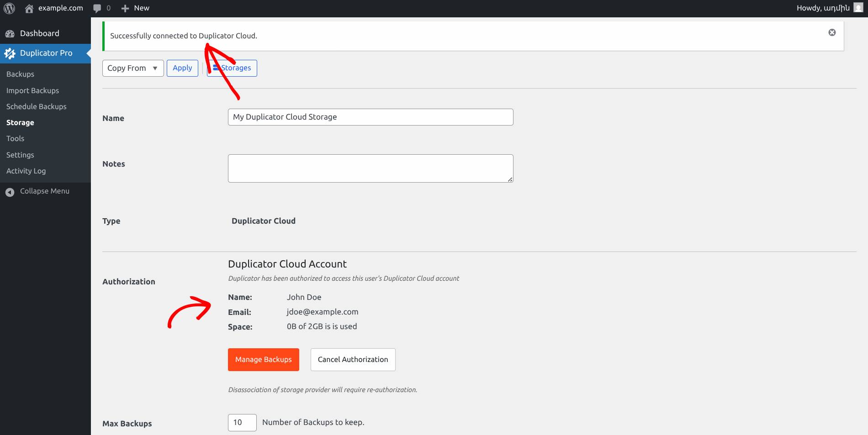The width and height of the screenshot is (868, 435).
Task: Open the example.com home icon
Action: (29, 8)
